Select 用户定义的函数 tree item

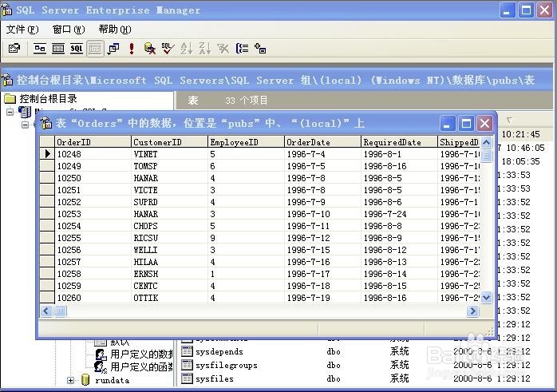(141, 366)
